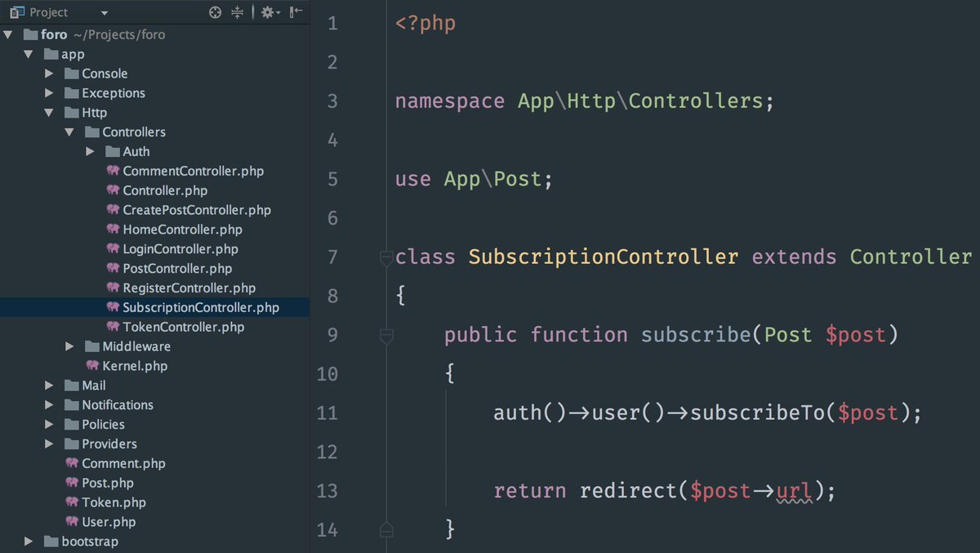The height and width of the screenshot is (553, 980).
Task: Click line number 11 in the gutter
Action: (x=327, y=413)
